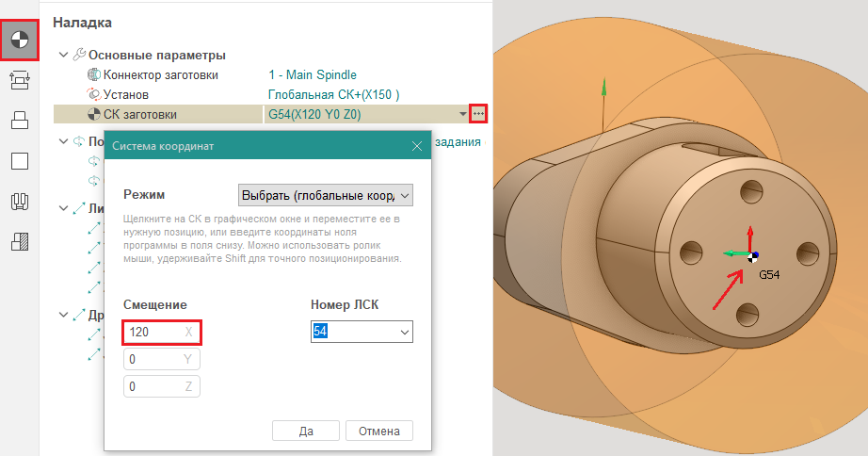Open the workpiece coordinate system sidebar tab

pyautogui.click(x=20, y=40)
